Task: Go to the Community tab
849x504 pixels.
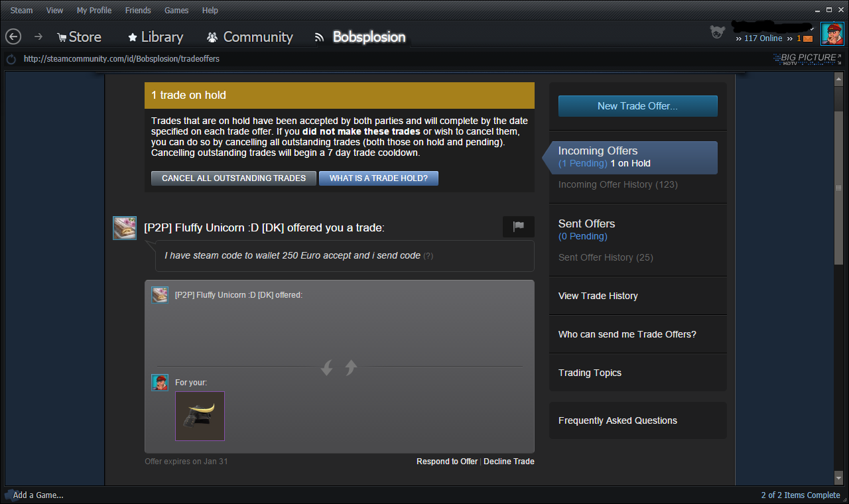Action: [x=249, y=37]
